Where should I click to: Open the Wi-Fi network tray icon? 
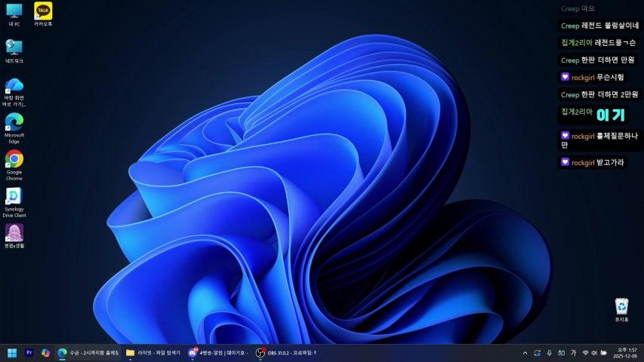click(586, 353)
